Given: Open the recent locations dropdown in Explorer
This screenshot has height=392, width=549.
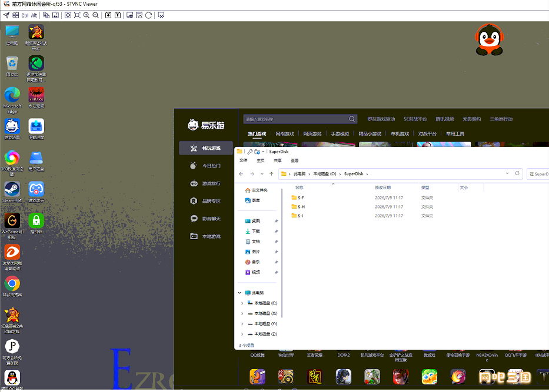Looking at the screenshot, I should (x=262, y=174).
